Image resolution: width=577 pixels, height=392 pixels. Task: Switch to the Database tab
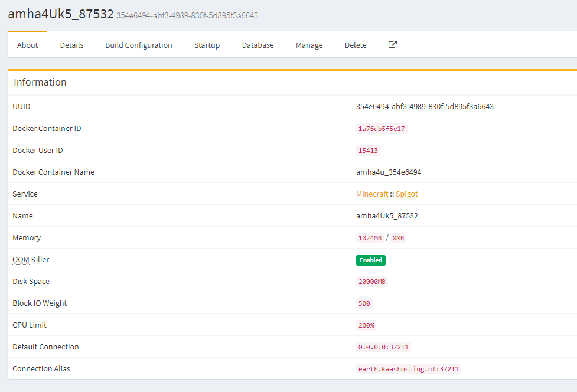(x=257, y=45)
